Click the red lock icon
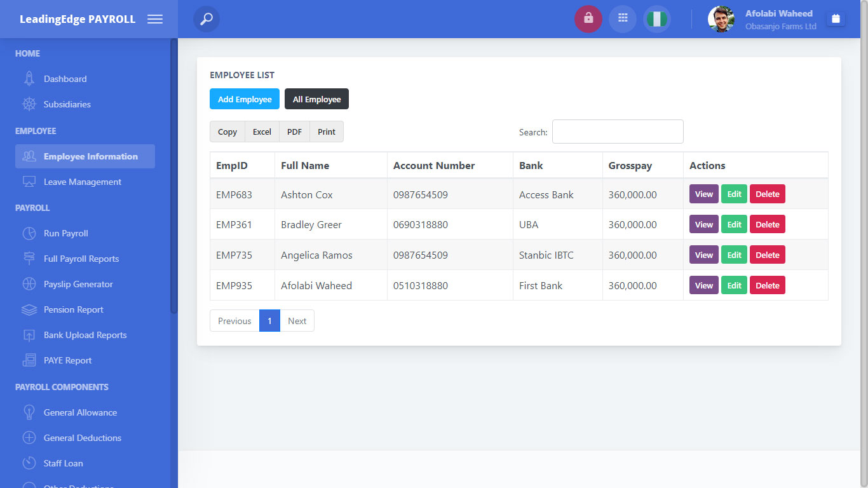The width and height of the screenshot is (868, 488). coord(588,19)
